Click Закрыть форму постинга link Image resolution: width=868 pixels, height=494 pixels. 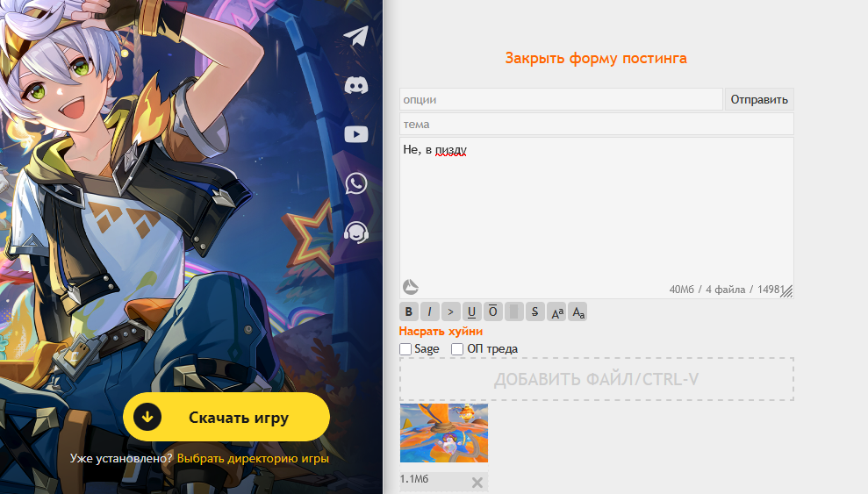(x=596, y=58)
